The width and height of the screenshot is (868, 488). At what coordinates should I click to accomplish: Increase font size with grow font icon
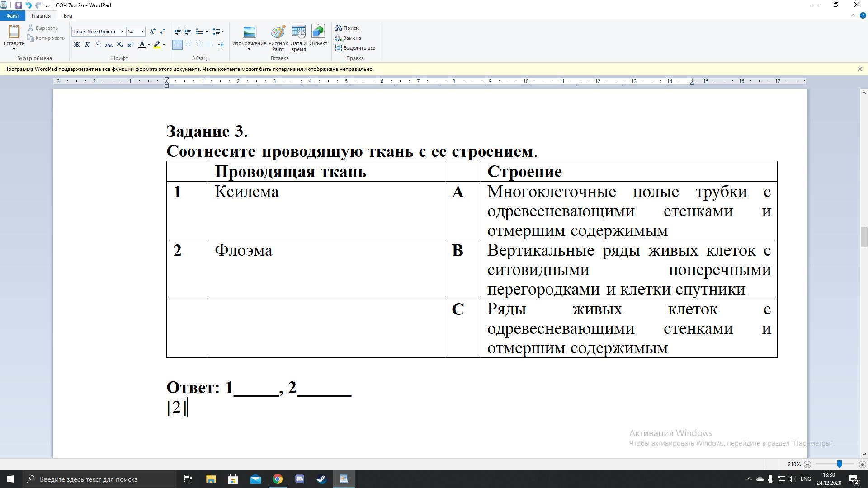click(152, 32)
